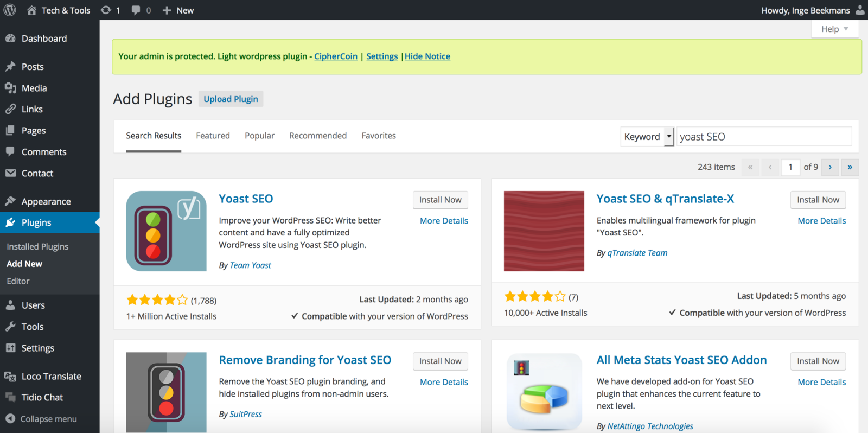The image size is (868, 433).
Task: Click the Users person icon
Action: coord(10,305)
